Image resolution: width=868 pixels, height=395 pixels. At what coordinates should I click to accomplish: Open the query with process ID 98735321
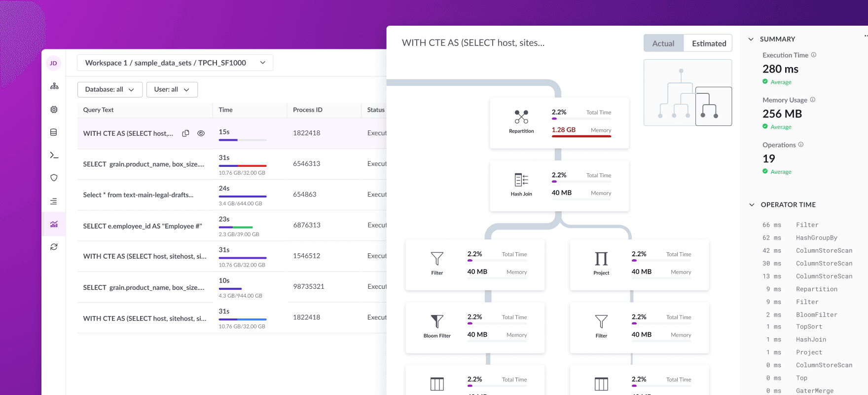tap(232, 287)
